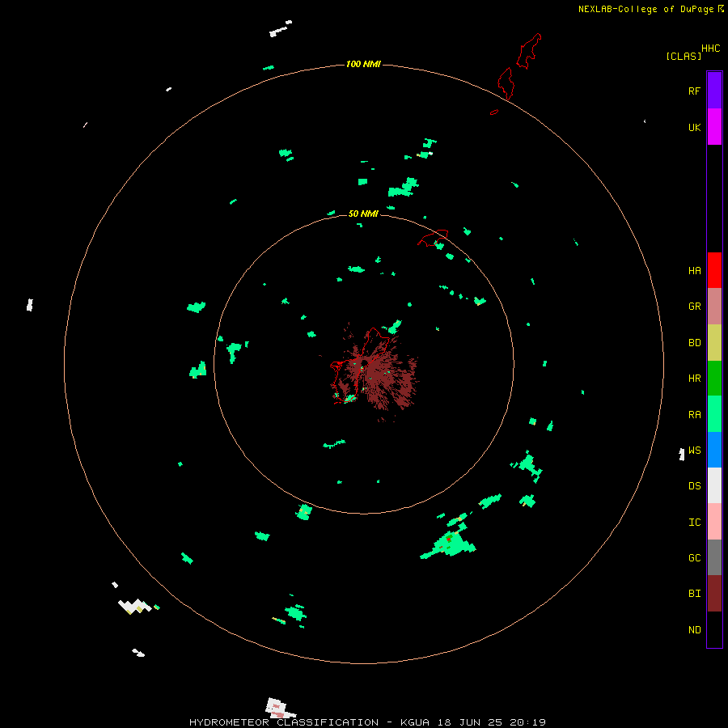Click the 'GC' legend label
The image size is (728, 728).
point(694,558)
